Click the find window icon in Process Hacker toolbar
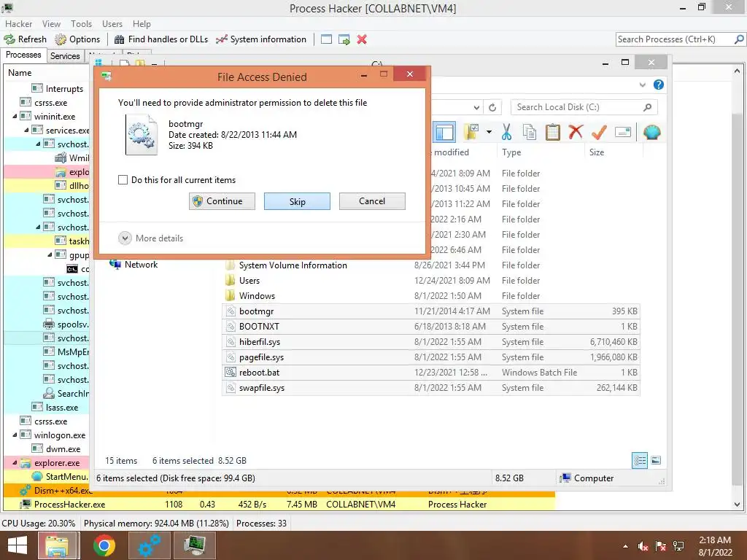Image resolution: width=747 pixels, height=560 pixels. click(x=326, y=39)
